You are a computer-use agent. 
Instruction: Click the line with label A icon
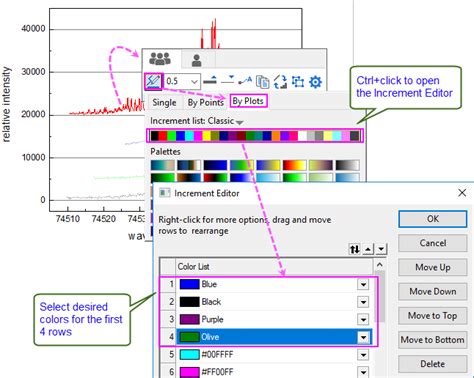[x=245, y=81]
